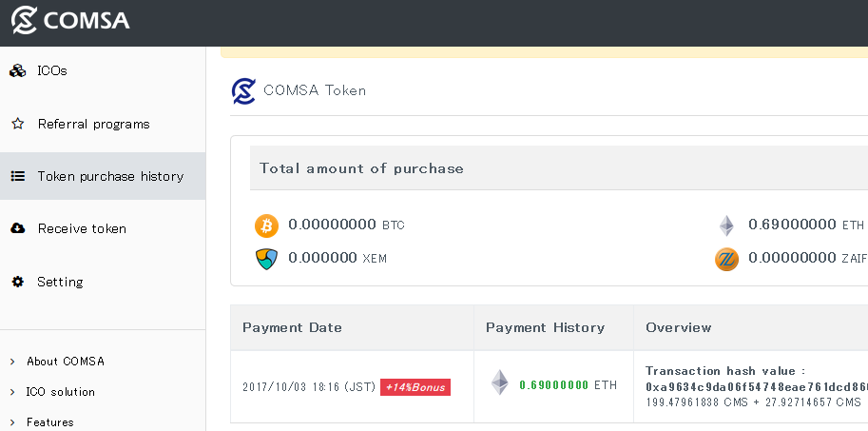The height and width of the screenshot is (431, 868).
Task: Open the About COMSA link
Action: coord(66,362)
